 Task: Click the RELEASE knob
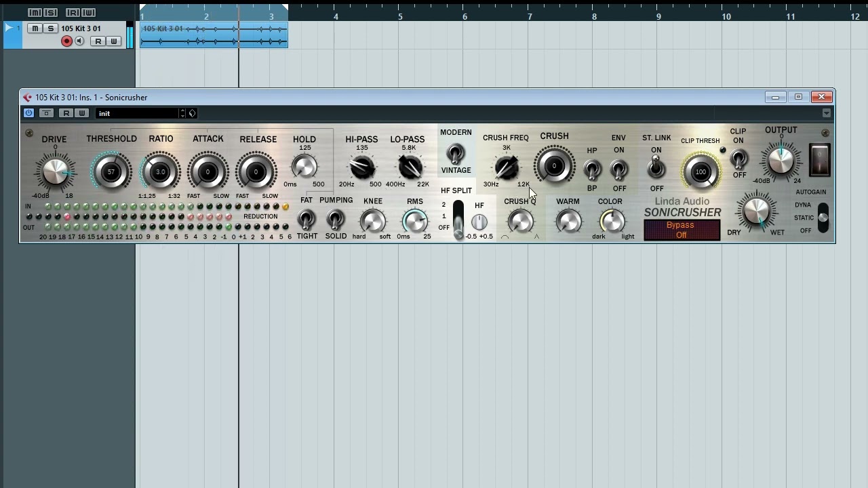click(256, 171)
